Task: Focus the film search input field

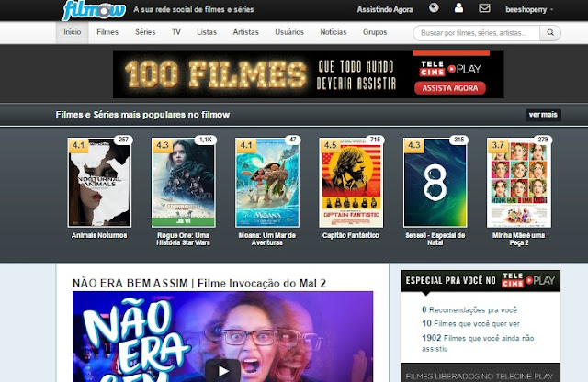Action: coord(476,33)
